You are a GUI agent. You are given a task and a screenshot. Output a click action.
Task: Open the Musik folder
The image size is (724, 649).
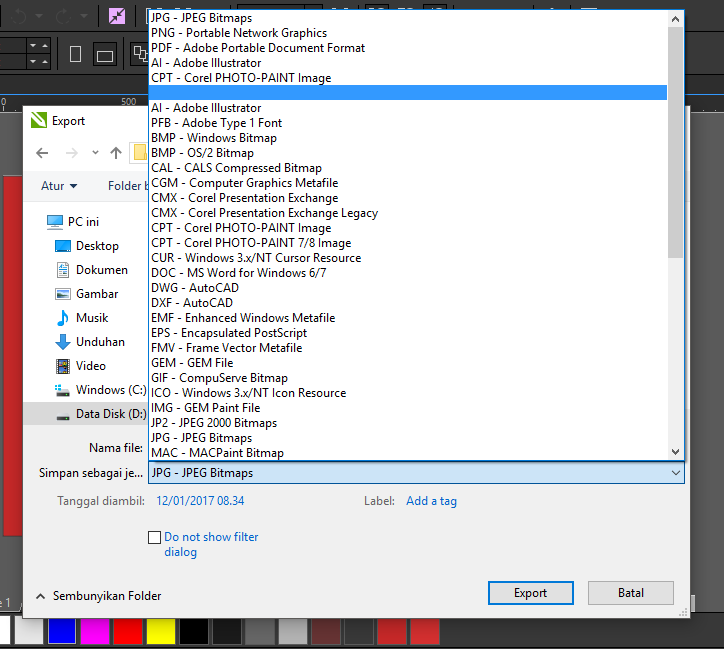tap(82, 318)
